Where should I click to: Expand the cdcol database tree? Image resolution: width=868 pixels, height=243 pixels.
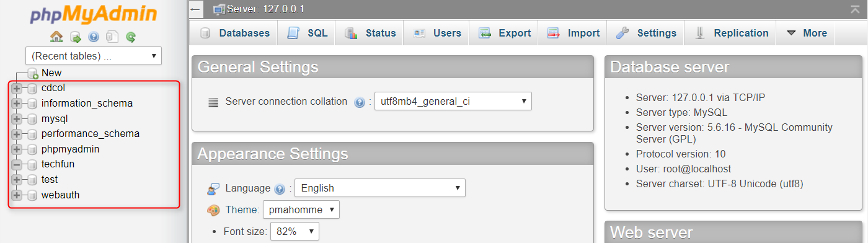tap(17, 88)
